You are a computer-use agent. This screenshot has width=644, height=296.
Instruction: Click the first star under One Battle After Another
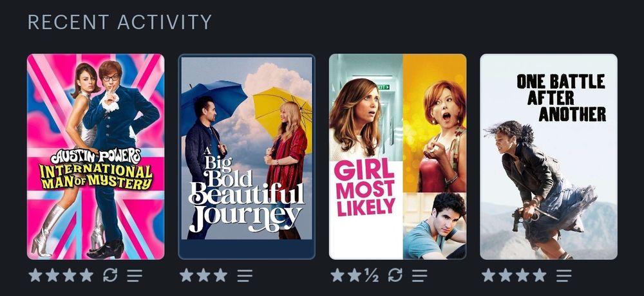coord(488,275)
